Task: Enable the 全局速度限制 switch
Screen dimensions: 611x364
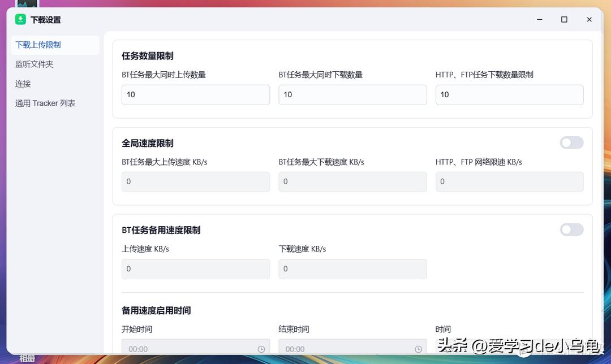Action: click(571, 142)
